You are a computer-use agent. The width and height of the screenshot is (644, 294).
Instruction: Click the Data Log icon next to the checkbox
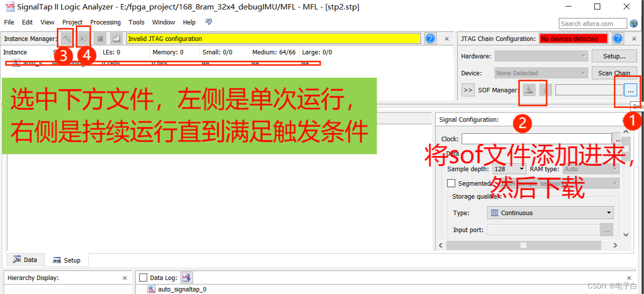click(186, 278)
